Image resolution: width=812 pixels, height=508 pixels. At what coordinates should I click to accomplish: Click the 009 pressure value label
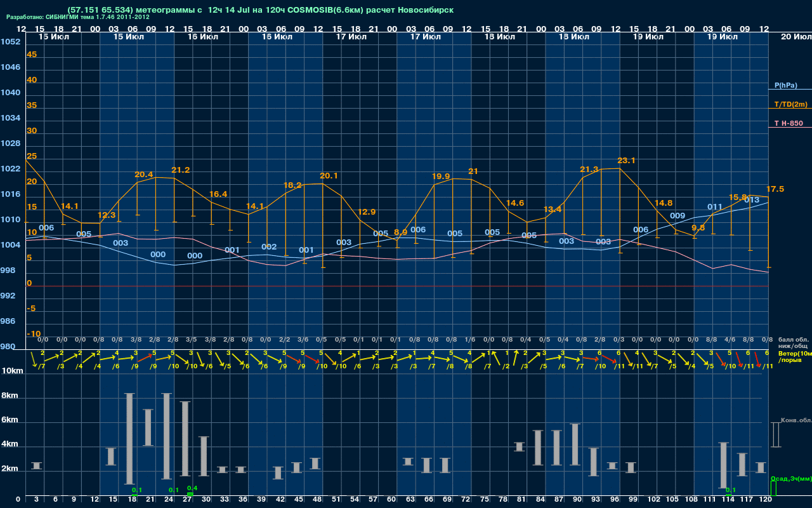(678, 216)
